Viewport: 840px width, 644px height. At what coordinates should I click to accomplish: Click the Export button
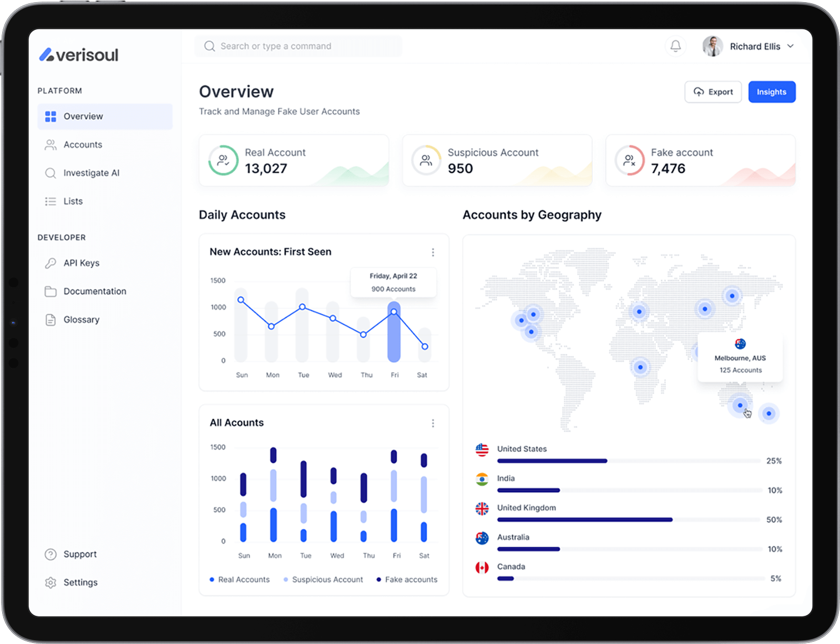713,92
